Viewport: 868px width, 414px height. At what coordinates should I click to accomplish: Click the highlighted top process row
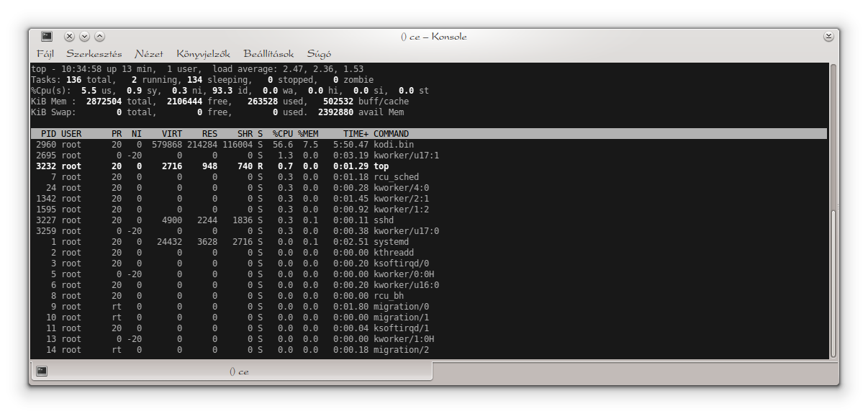click(x=428, y=166)
